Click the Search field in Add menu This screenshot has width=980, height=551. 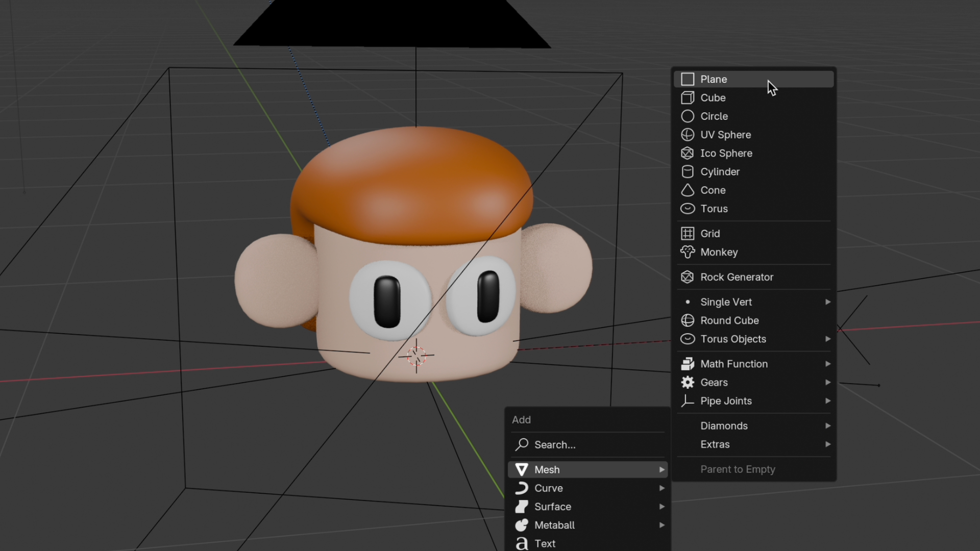coord(588,444)
